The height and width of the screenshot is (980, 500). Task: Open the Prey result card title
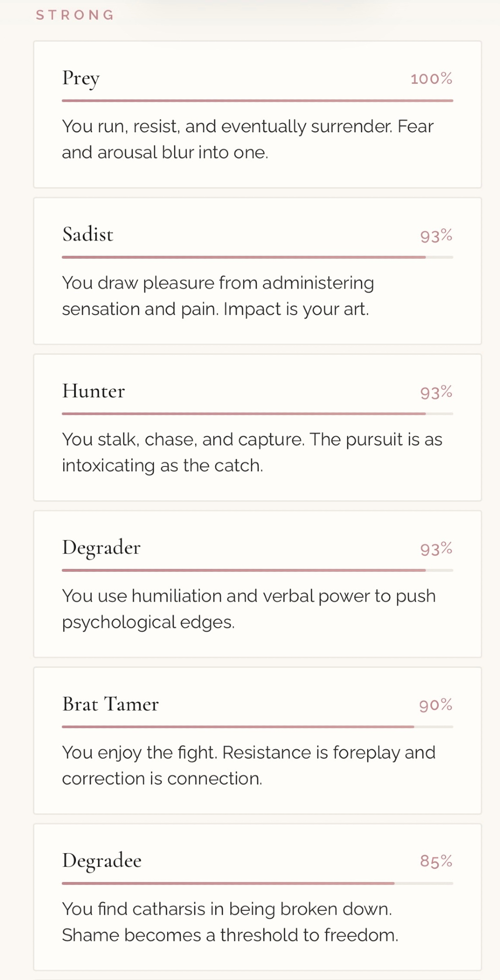(x=81, y=78)
